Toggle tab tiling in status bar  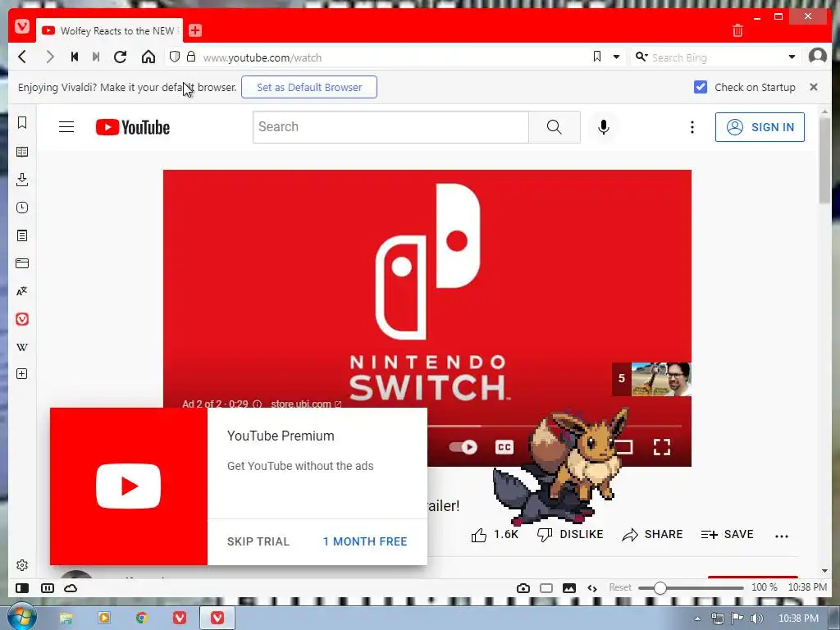tap(47, 588)
